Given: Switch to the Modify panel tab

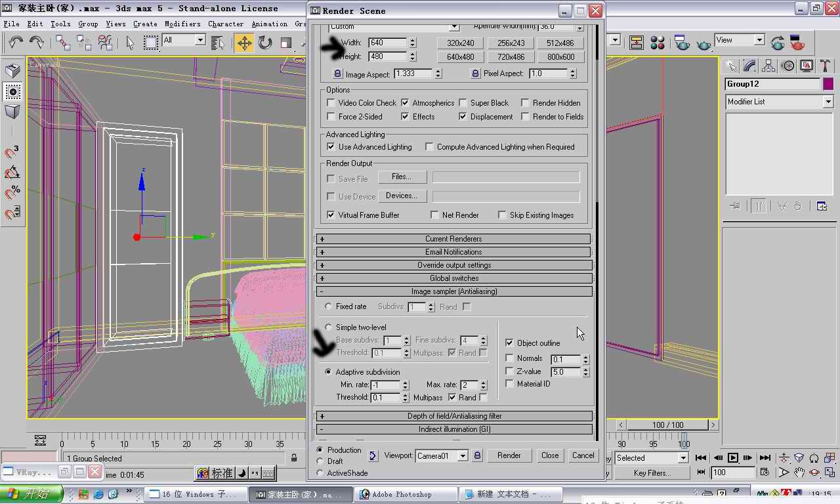Looking at the screenshot, I should [749, 66].
